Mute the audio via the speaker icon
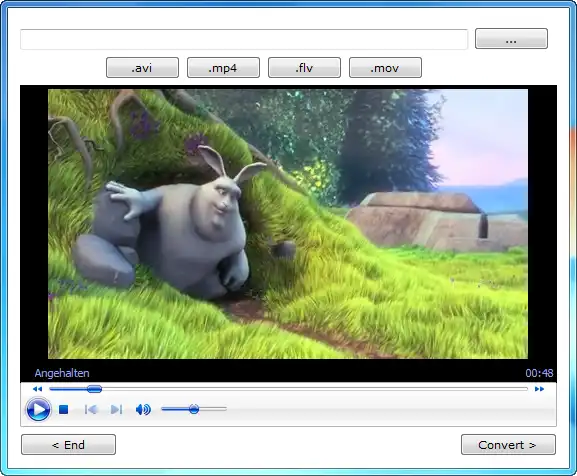Screen dimensions: 577x476 143,409
